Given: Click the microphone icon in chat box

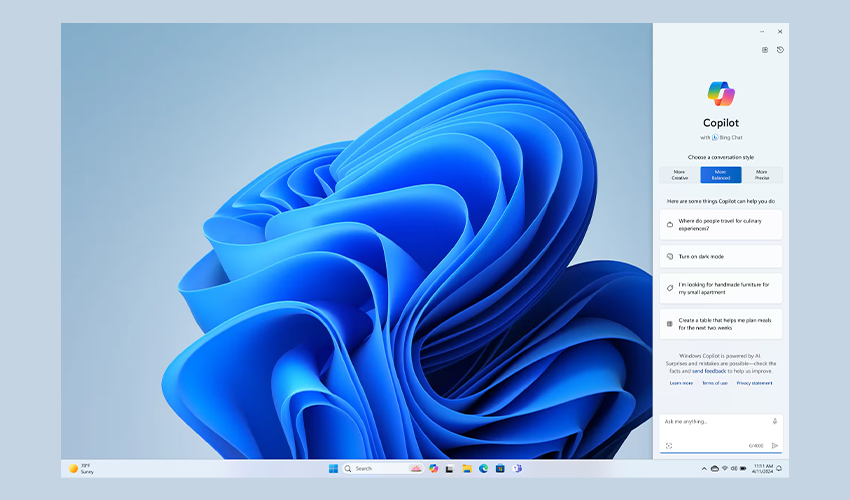Looking at the screenshot, I should tap(775, 421).
